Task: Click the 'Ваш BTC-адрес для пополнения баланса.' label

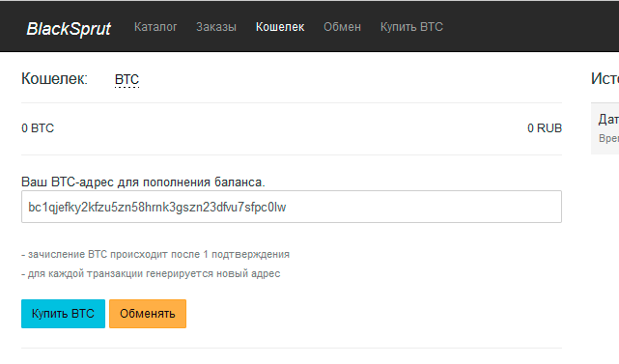Action: (x=143, y=182)
